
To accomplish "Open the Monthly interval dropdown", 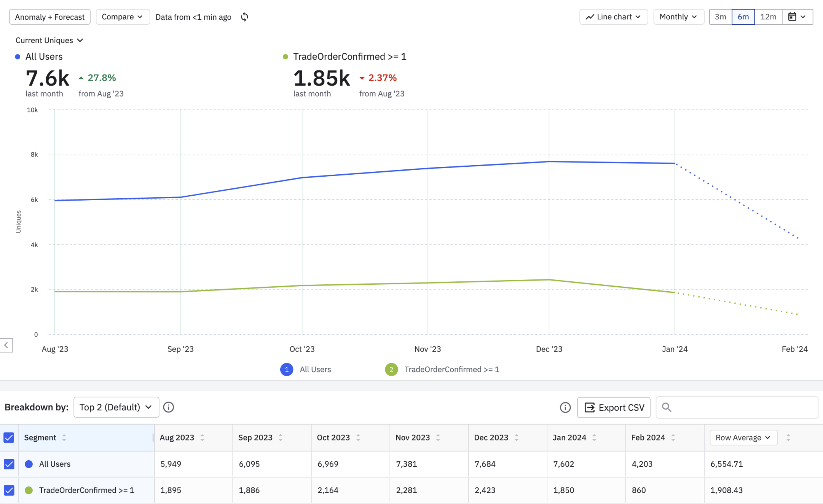I will pos(679,17).
